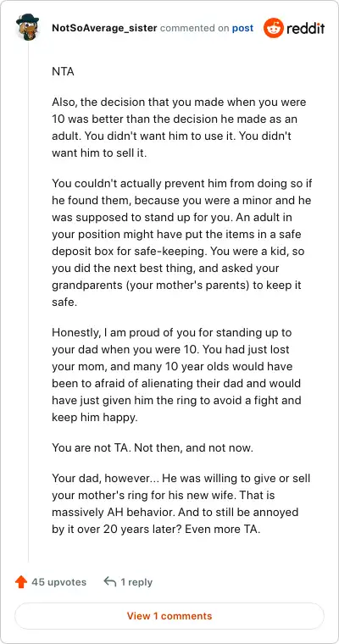The width and height of the screenshot is (339, 644).
Task: Click the orange upvote arrow icon
Action: click(21, 582)
